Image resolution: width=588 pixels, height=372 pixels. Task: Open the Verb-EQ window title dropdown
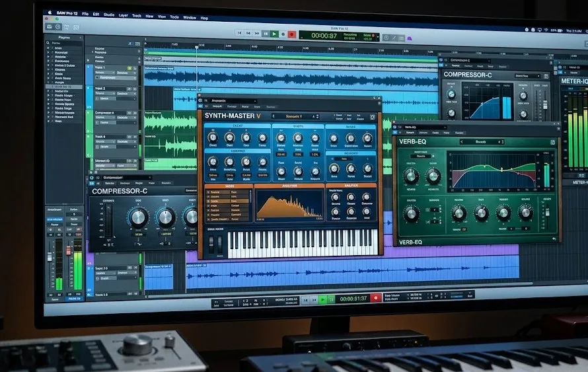point(425,128)
